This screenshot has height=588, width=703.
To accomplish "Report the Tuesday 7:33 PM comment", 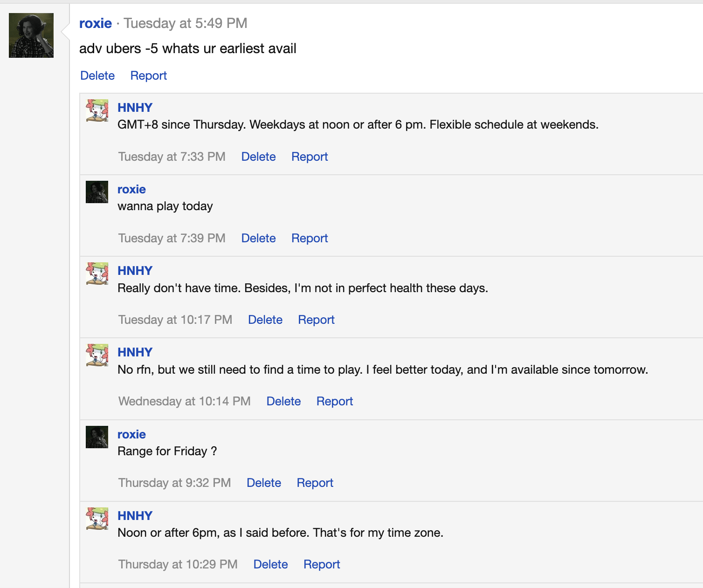I will 310,157.
